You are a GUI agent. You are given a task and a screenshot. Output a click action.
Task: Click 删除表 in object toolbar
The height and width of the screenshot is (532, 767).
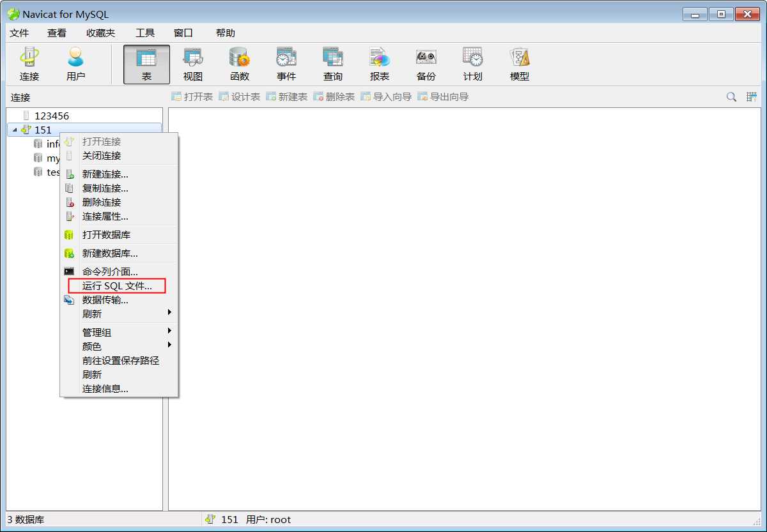click(x=334, y=97)
